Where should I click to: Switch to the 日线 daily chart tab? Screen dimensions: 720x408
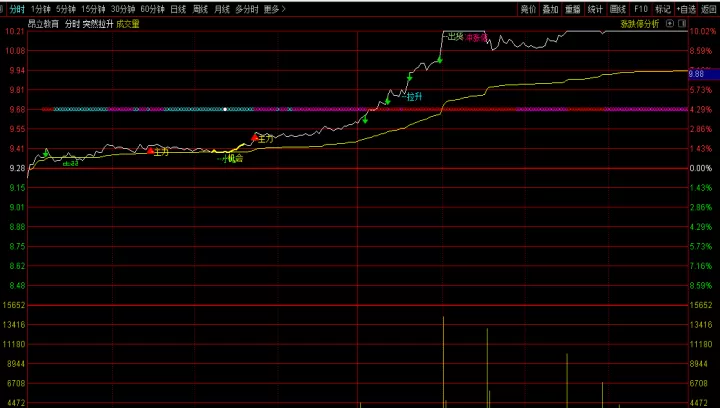[x=178, y=9]
